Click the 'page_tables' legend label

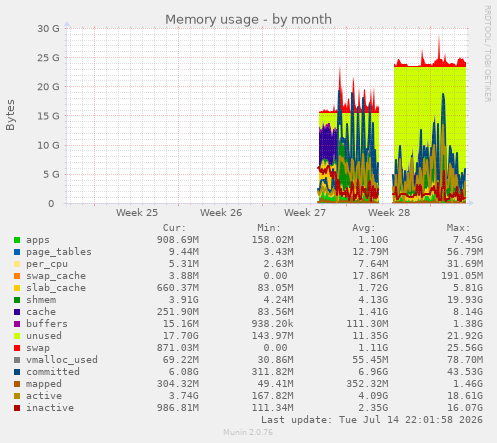59,252
